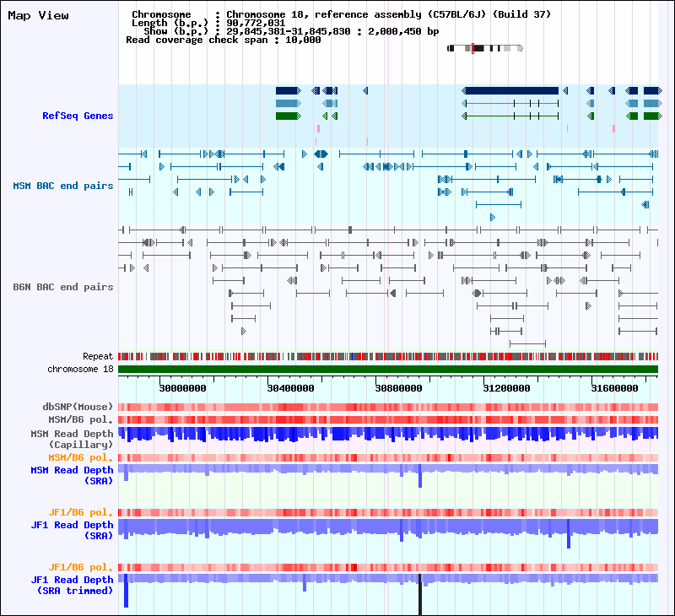Click the 31200000 axis position label
Image resolution: width=675 pixels, height=616 pixels.
[507, 388]
